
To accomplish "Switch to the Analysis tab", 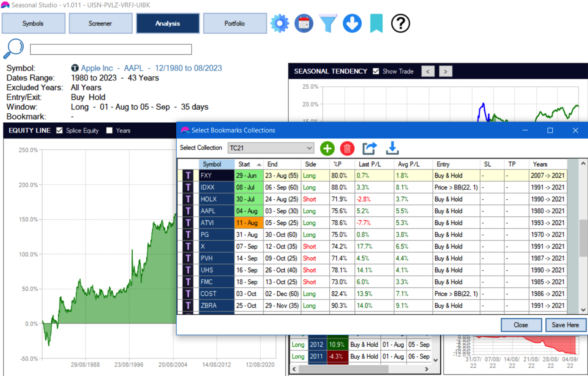I will tap(168, 23).
